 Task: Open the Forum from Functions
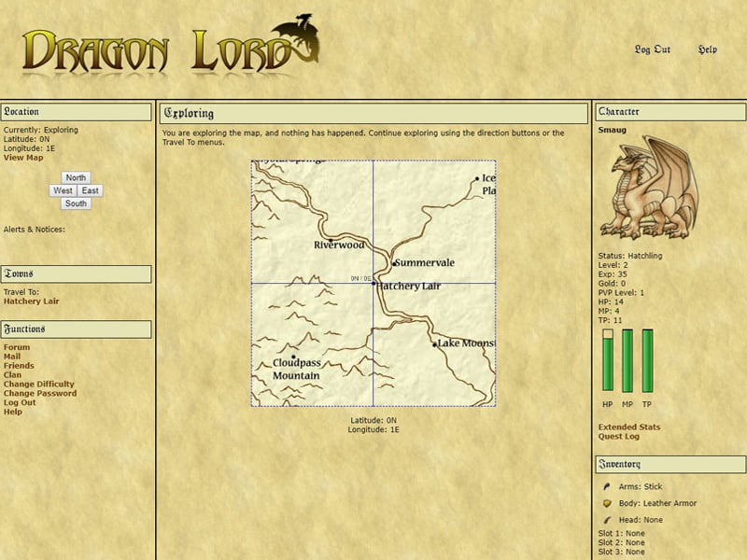click(17, 346)
